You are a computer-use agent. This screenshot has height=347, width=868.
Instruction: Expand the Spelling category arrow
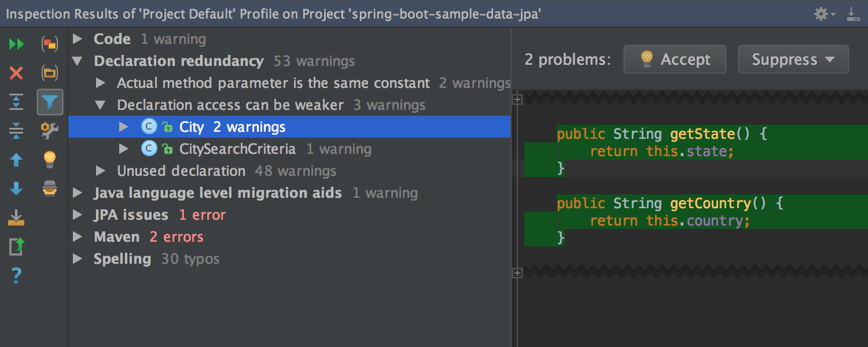pyautogui.click(x=78, y=259)
